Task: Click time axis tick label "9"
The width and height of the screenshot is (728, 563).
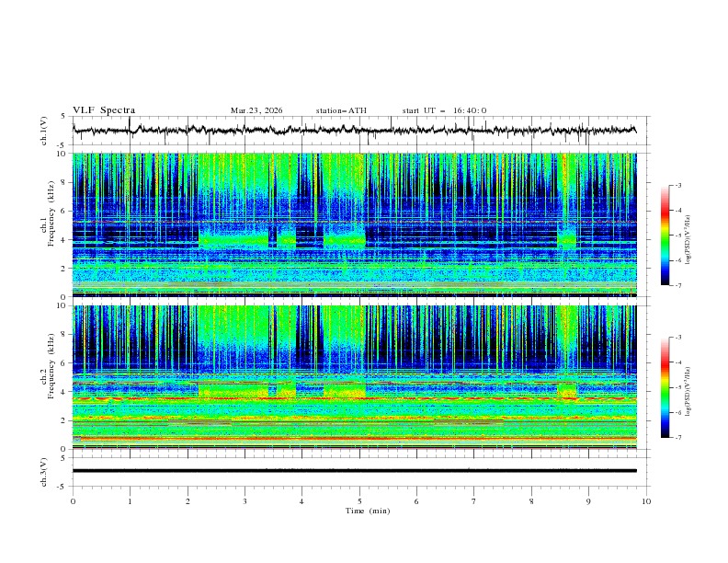Action: pyautogui.click(x=588, y=501)
